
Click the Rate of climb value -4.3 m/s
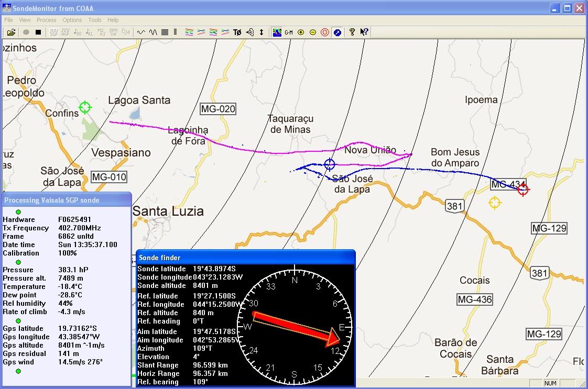point(72,312)
